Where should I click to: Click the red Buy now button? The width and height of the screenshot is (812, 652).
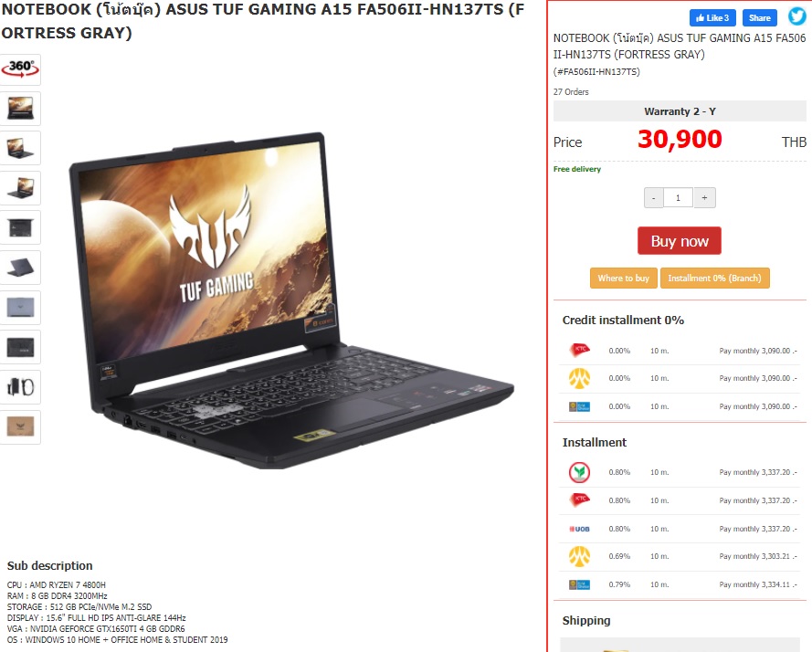coord(679,241)
